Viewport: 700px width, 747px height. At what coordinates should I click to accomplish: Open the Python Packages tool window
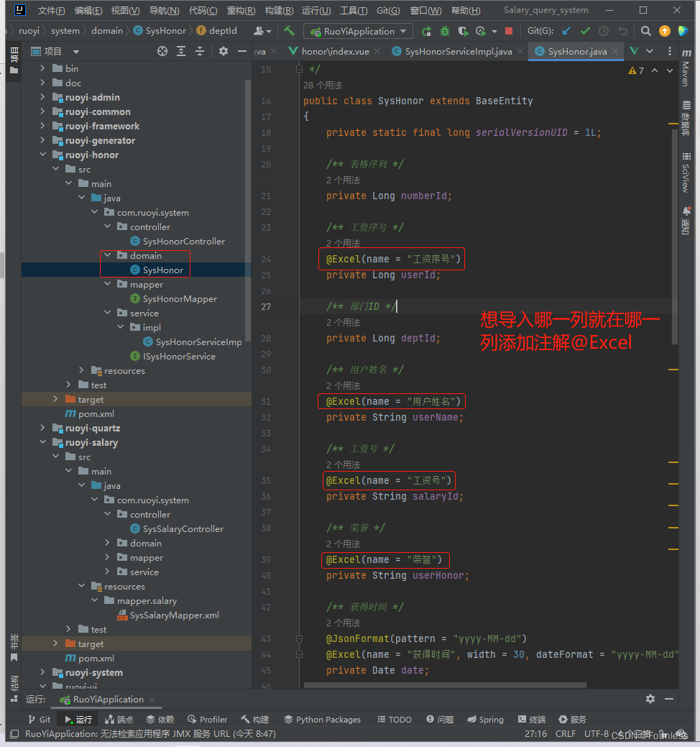tap(322, 719)
